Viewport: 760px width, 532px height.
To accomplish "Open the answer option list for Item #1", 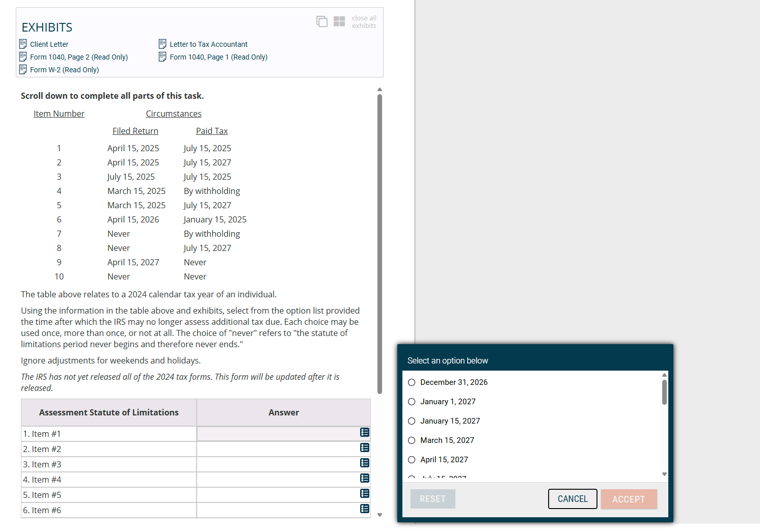I will point(364,432).
